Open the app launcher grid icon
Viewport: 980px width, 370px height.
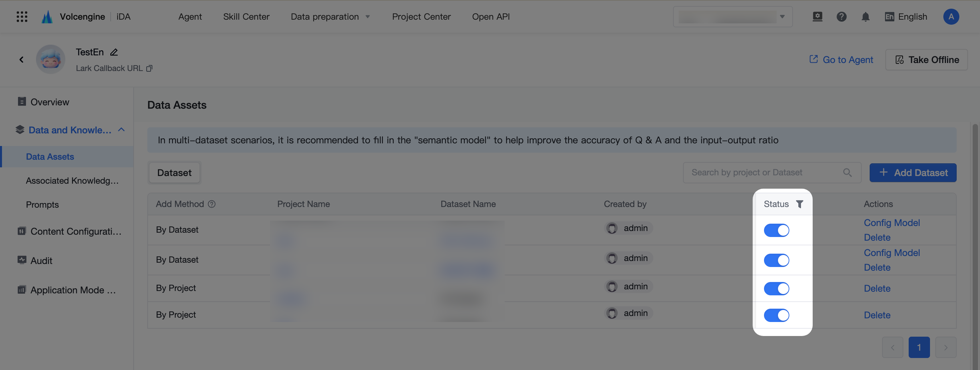coord(22,17)
